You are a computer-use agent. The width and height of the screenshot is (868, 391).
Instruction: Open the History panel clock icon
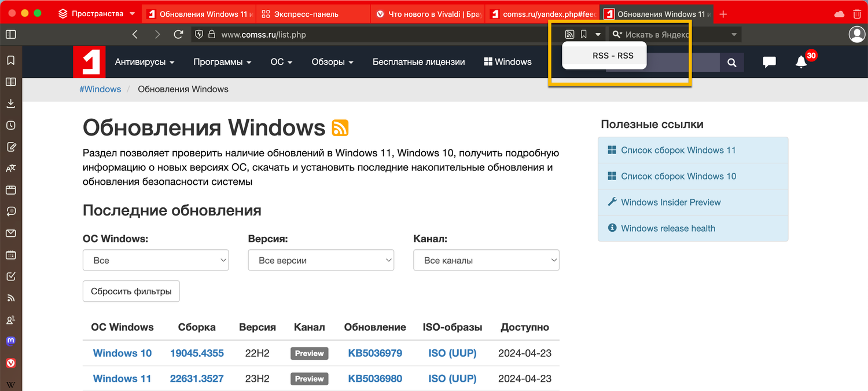10,125
